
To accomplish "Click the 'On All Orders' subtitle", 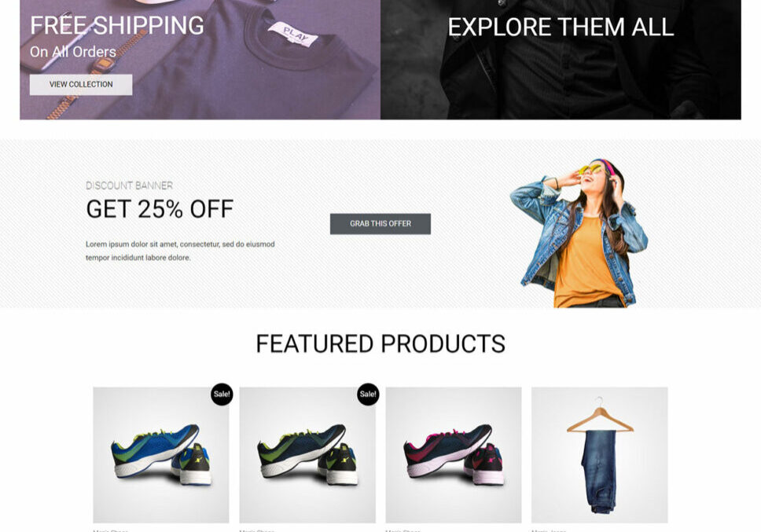I will pyautogui.click(x=73, y=53).
